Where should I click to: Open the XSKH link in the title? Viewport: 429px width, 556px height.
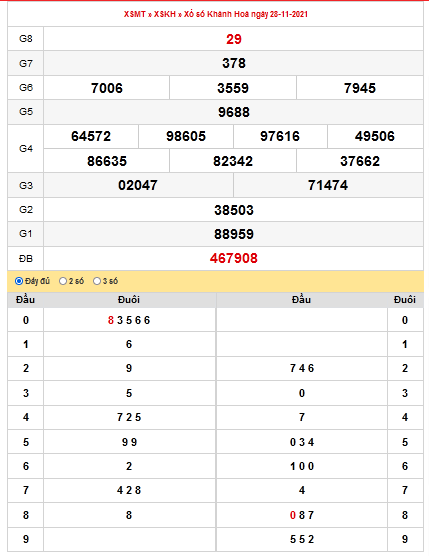pyautogui.click(x=165, y=14)
